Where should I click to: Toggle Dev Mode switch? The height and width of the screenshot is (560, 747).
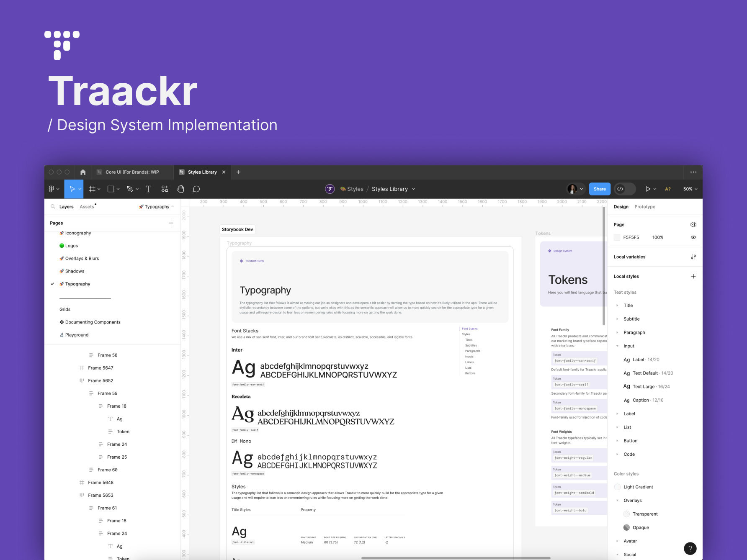click(625, 189)
